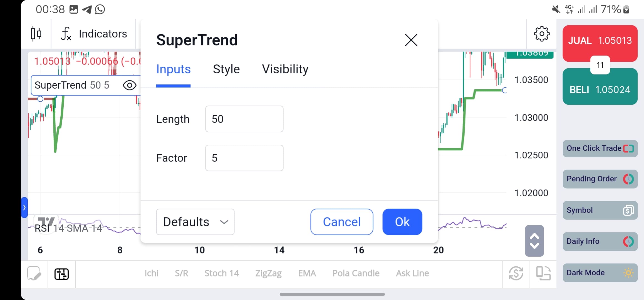
Task: Click the device switch layout icon
Action: click(543, 274)
